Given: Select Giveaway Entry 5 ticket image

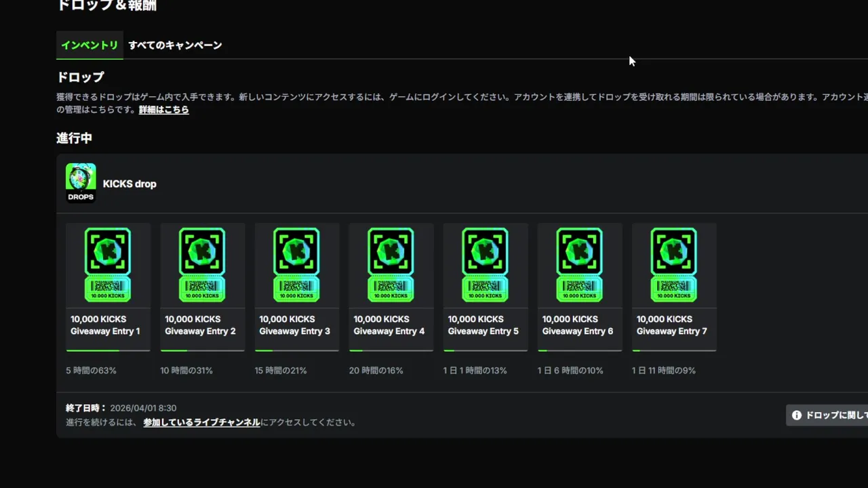Looking at the screenshot, I should (x=485, y=265).
